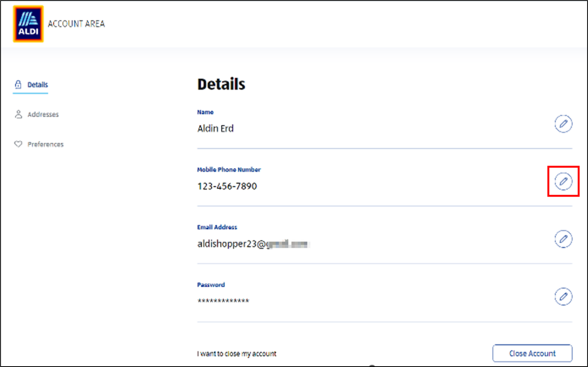The width and height of the screenshot is (588, 367).
Task: Select the phone number 123-456-7890
Action: point(227,186)
